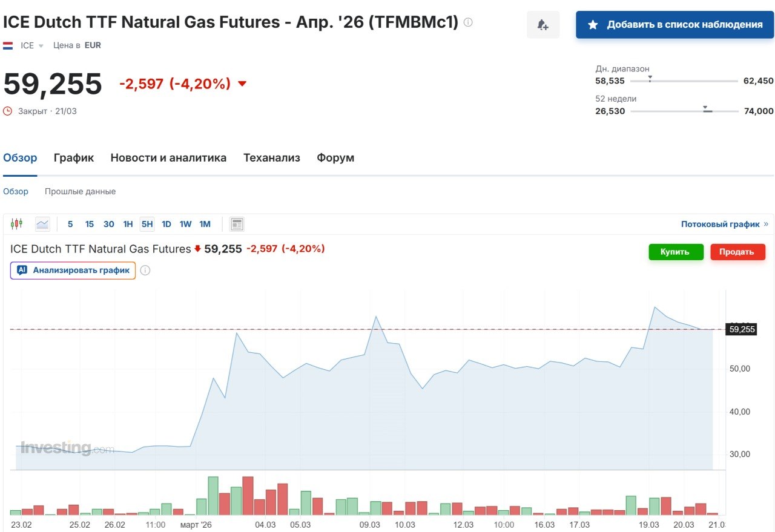Click Добавить в список наблюдения button
This screenshot has height=532, width=775.
(x=675, y=25)
